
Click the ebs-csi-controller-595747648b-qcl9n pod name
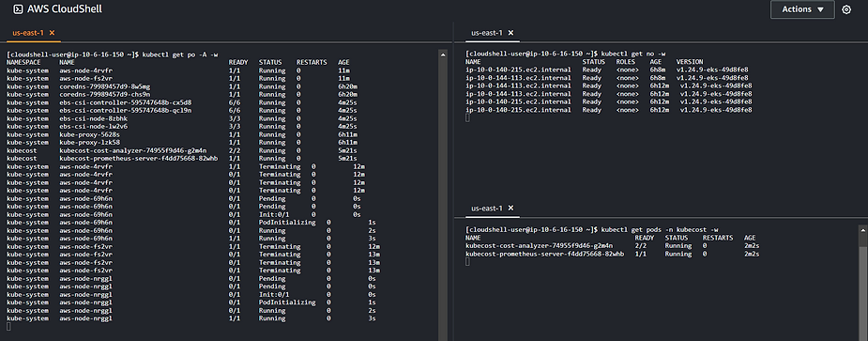[x=126, y=110]
